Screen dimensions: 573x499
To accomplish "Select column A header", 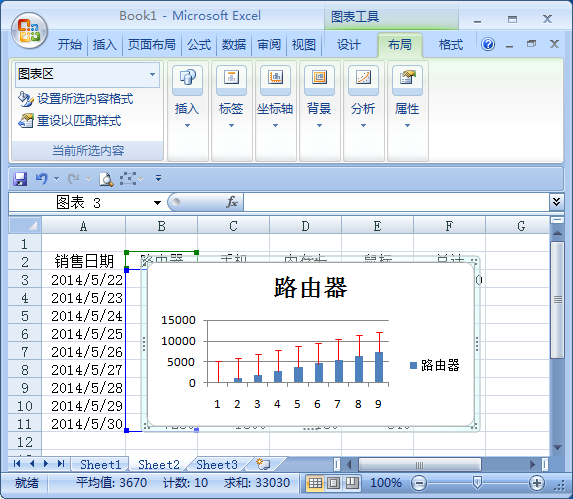I will [x=83, y=226].
